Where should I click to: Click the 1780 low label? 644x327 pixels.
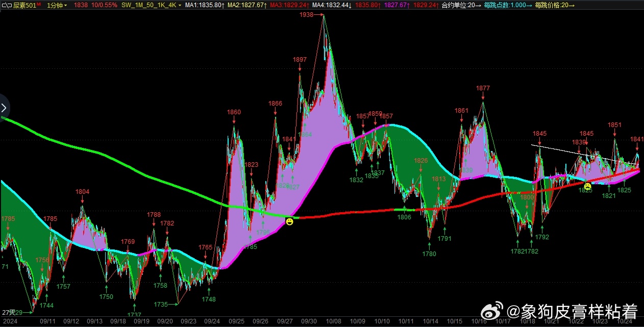coord(429,254)
